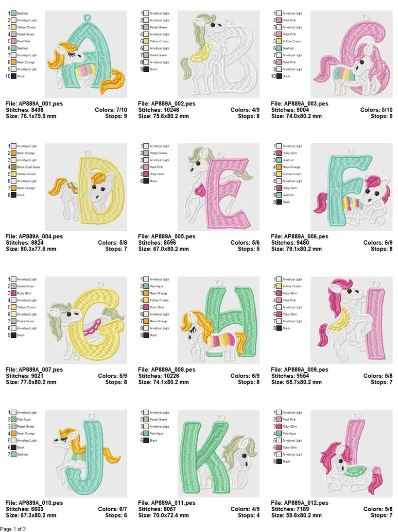
Task: Click the letter A pony design thumbnail
Action: (x=86, y=54)
